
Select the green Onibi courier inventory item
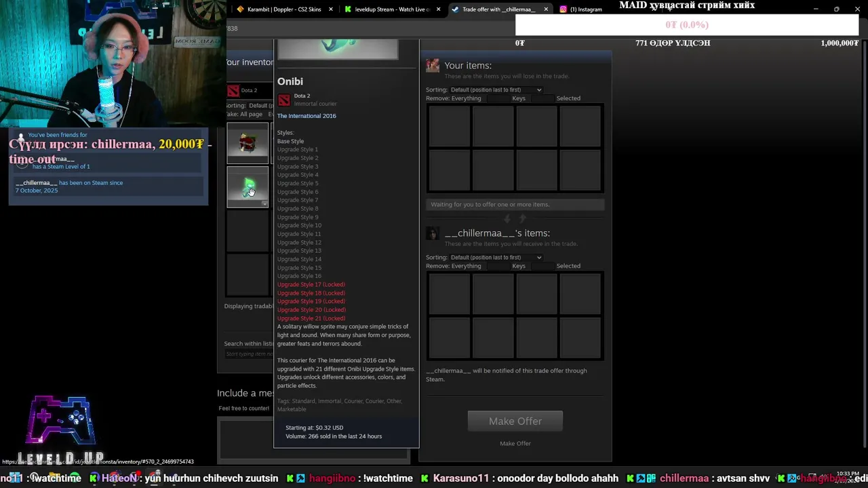[x=248, y=186]
